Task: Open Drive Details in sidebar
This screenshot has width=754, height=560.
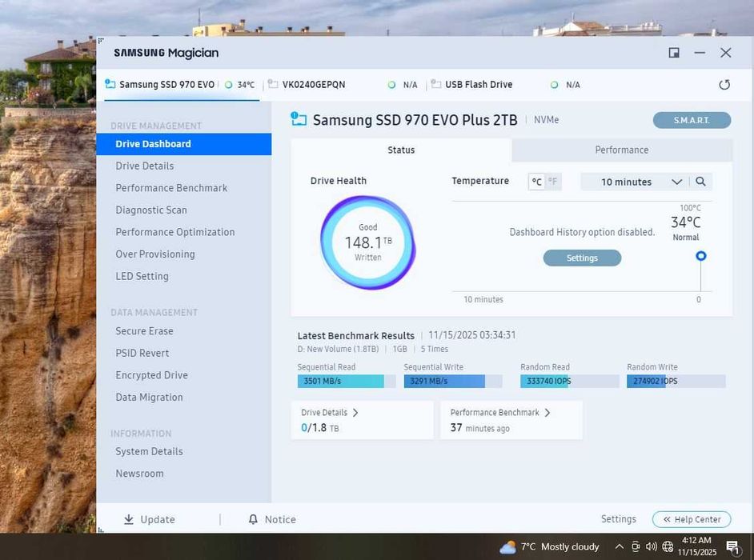Action: [x=183, y=166]
